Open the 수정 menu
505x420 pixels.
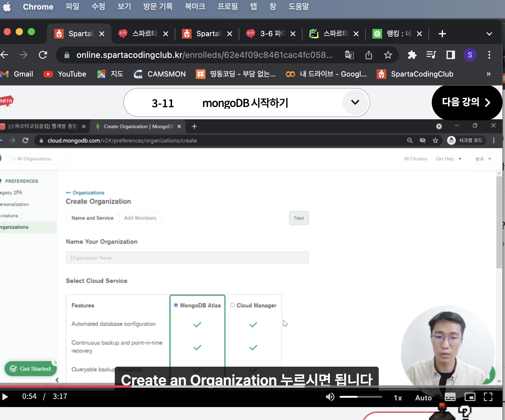(98, 7)
